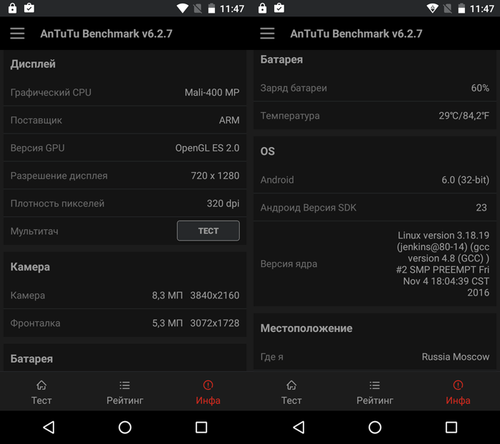Tap Где я label

[x=272, y=357]
